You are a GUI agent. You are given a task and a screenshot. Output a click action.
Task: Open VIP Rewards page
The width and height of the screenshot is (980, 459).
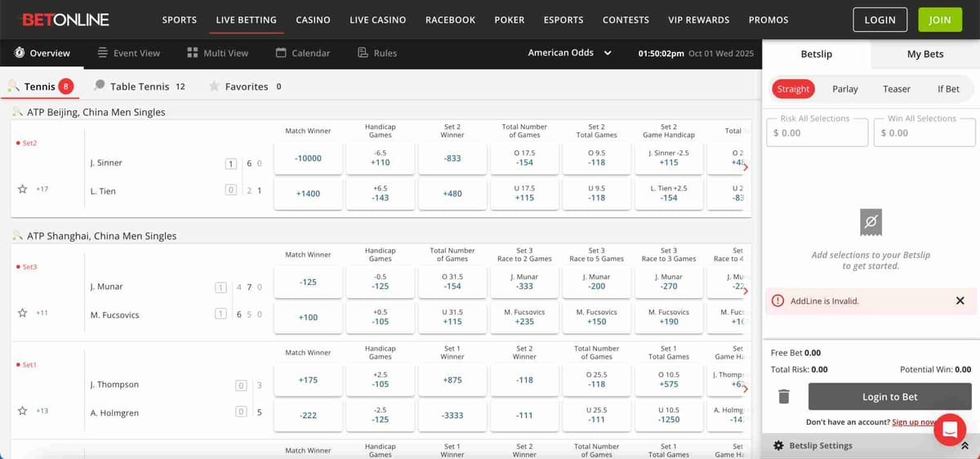(x=698, y=20)
